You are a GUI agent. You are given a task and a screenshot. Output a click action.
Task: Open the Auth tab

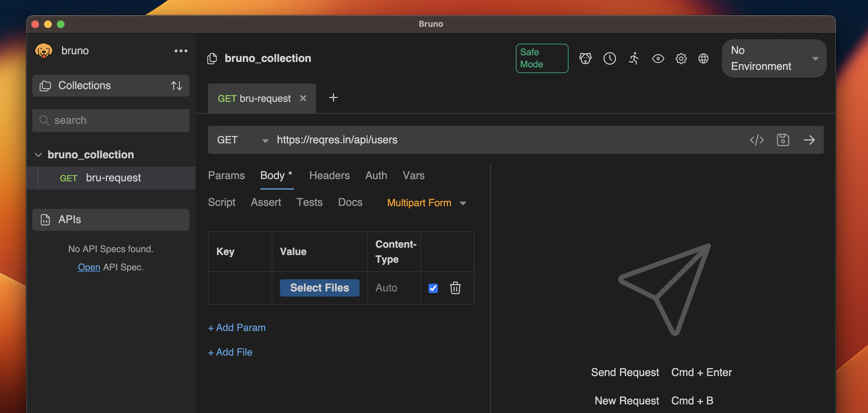[376, 175]
